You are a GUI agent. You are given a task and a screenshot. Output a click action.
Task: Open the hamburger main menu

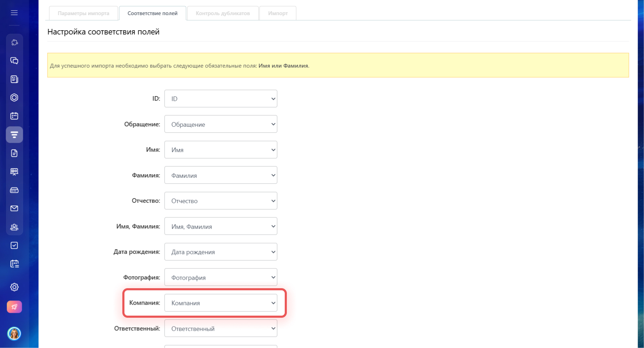[x=14, y=13]
